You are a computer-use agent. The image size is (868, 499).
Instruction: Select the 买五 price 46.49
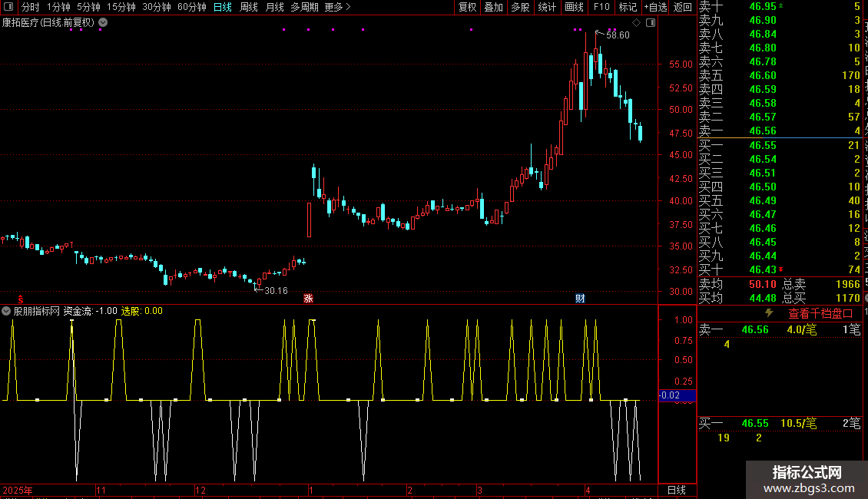763,200
